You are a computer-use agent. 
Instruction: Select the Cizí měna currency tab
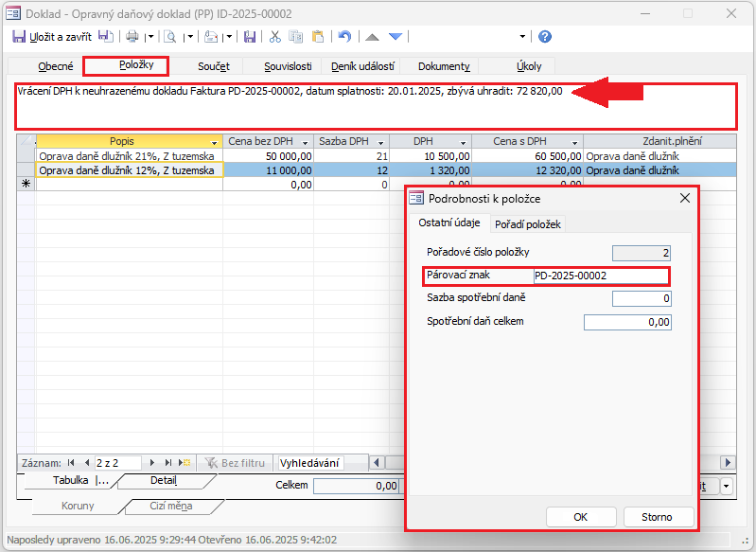click(x=171, y=507)
